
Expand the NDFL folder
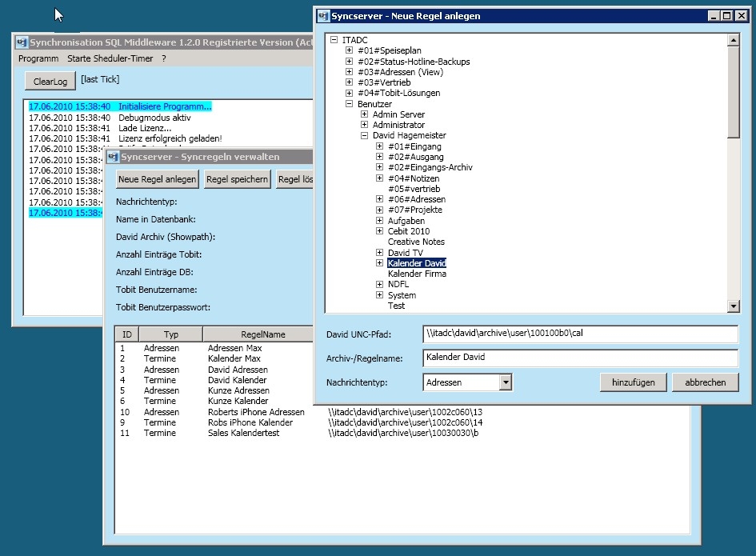[x=379, y=284]
